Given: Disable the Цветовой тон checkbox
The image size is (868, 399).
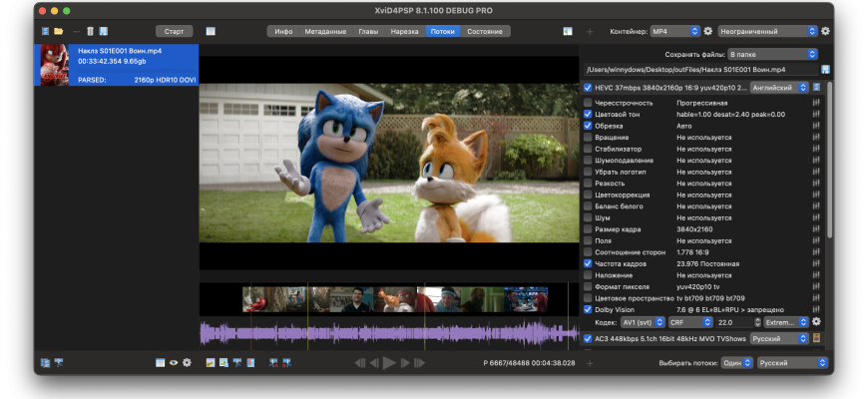Looking at the screenshot, I should pyautogui.click(x=588, y=114).
